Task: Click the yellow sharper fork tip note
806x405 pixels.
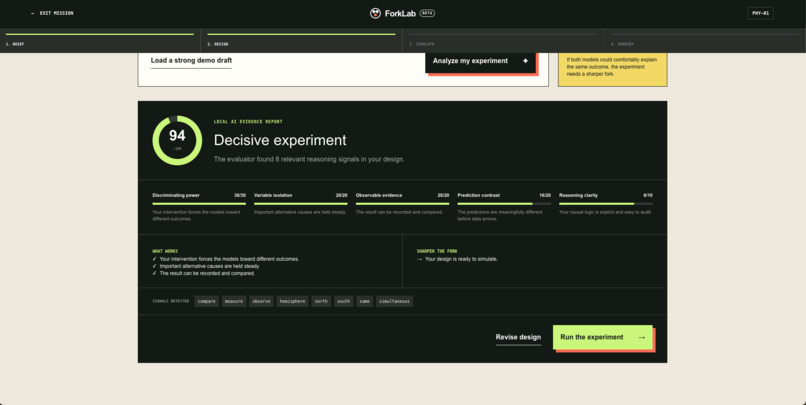Action: tap(613, 69)
